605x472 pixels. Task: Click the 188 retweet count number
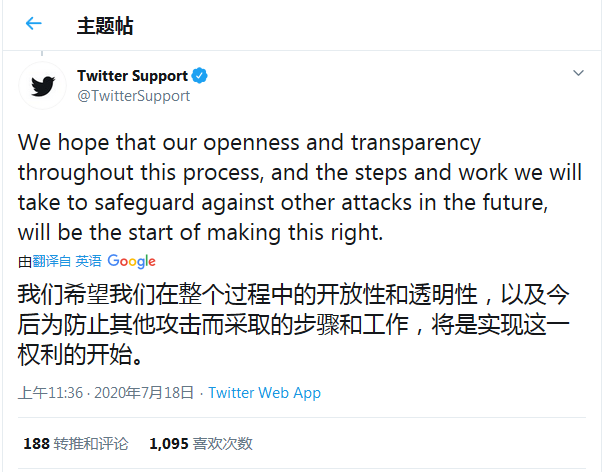(x=36, y=443)
